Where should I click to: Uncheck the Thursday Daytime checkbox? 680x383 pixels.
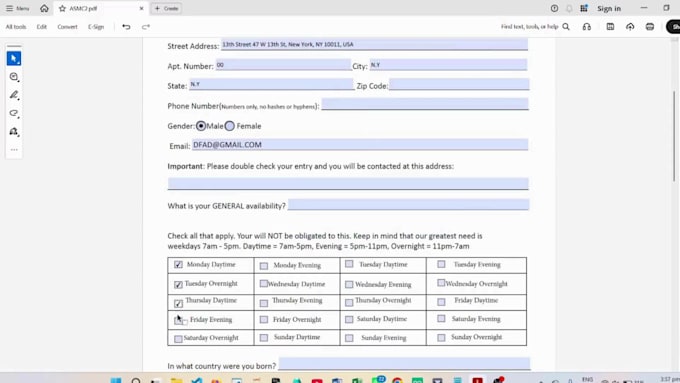(x=178, y=303)
